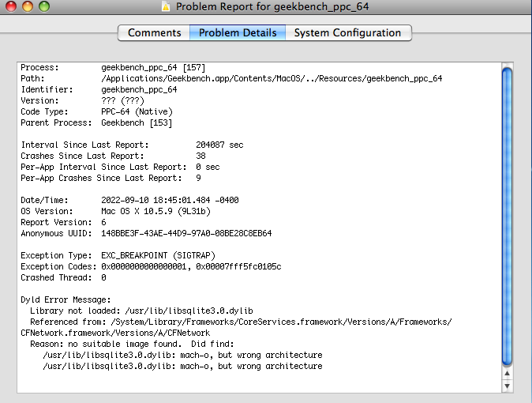Click the Referenced from CoreServices.framework line

[241, 322]
